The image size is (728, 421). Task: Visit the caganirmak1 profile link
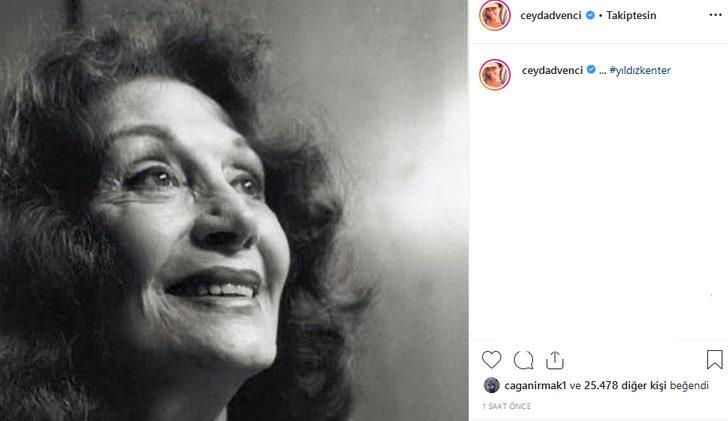point(535,385)
